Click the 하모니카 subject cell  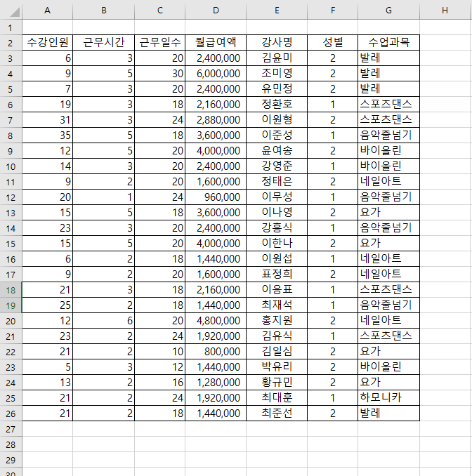388,397
